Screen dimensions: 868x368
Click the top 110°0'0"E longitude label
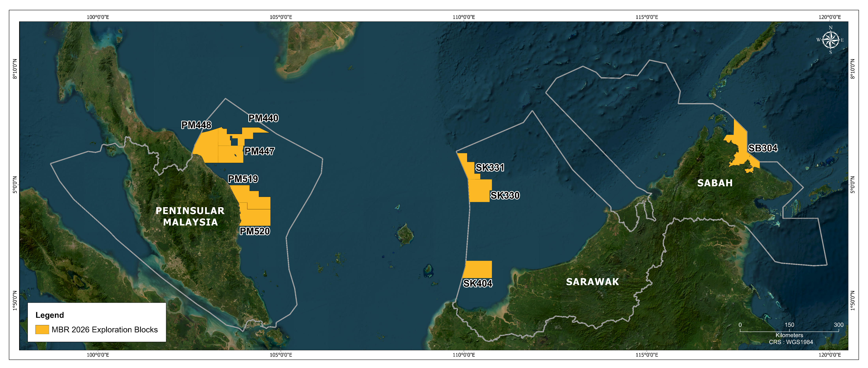(464, 17)
